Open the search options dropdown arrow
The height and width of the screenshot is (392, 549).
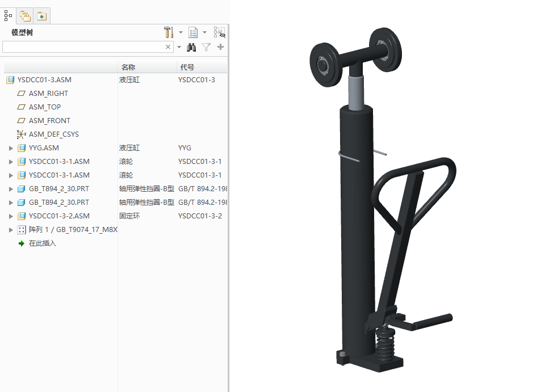point(179,47)
